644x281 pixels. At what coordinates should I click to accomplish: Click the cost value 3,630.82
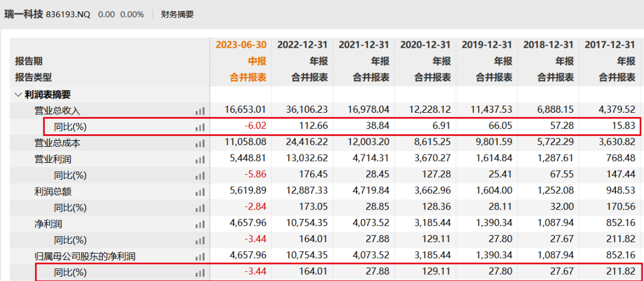(x=617, y=142)
